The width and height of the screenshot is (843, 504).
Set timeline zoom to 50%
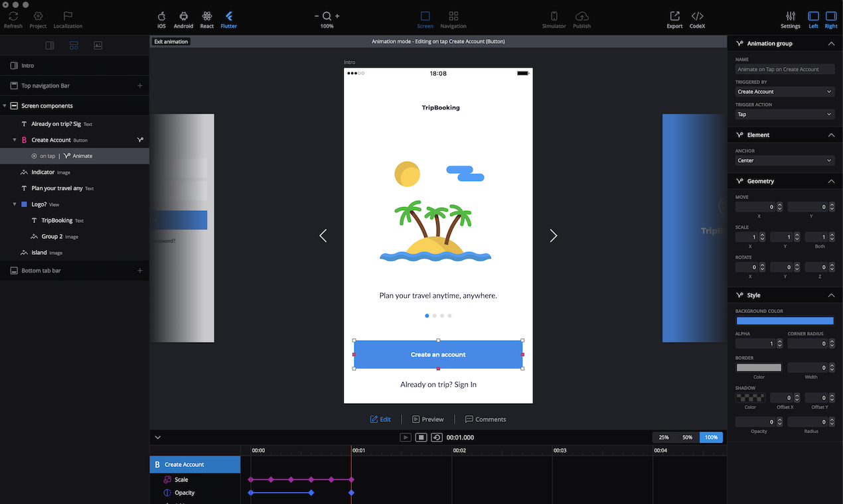tap(688, 437)
